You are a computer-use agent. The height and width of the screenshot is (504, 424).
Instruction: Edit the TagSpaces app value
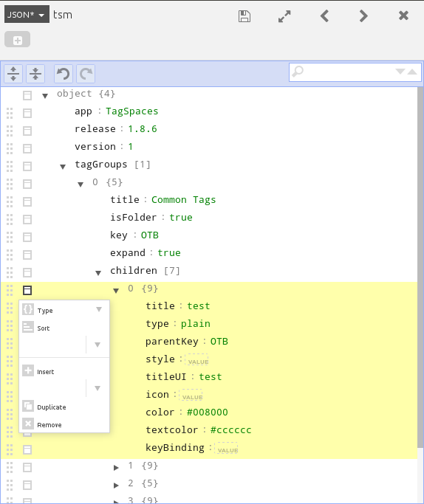pos(132,111)
